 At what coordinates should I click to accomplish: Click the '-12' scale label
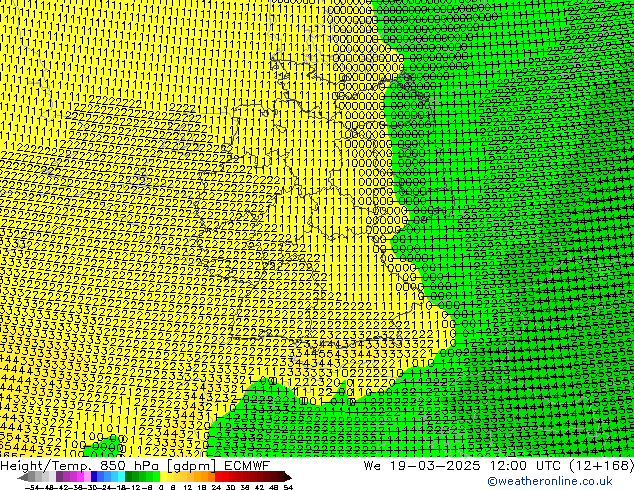pyautogui.click(x=133, y=487)
